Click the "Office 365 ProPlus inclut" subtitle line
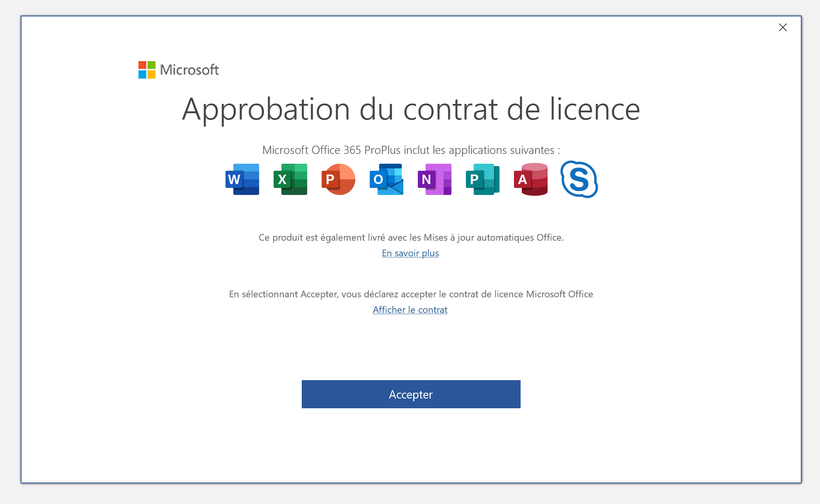The image size is (820, 504). 411,150
